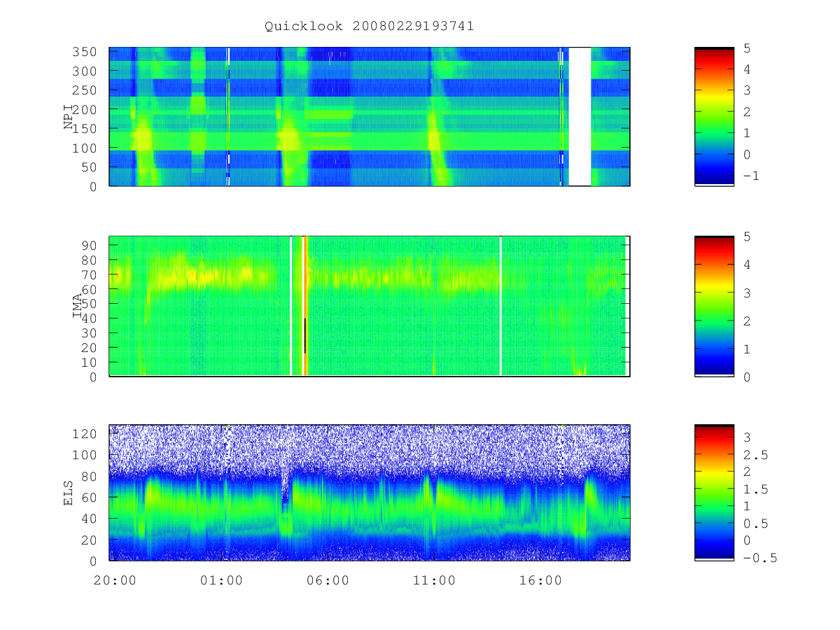The height and width of the screenshot is (630, 840).
Task: Click the ELS spectrogram panel
Action: pyautogui.click(x=370, y=493)
